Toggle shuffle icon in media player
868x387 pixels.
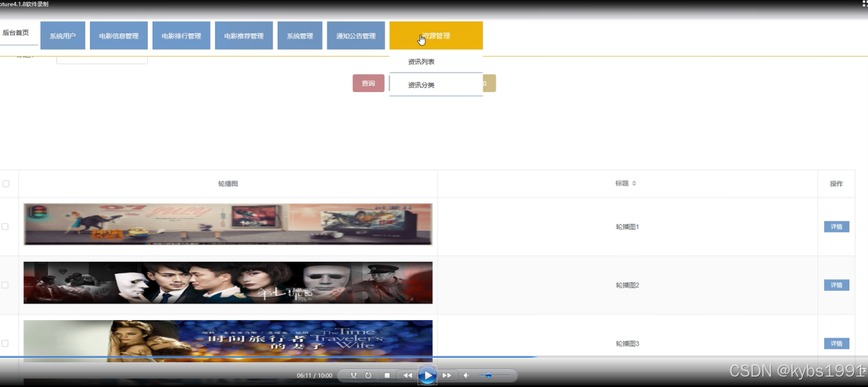pos(354,375)
